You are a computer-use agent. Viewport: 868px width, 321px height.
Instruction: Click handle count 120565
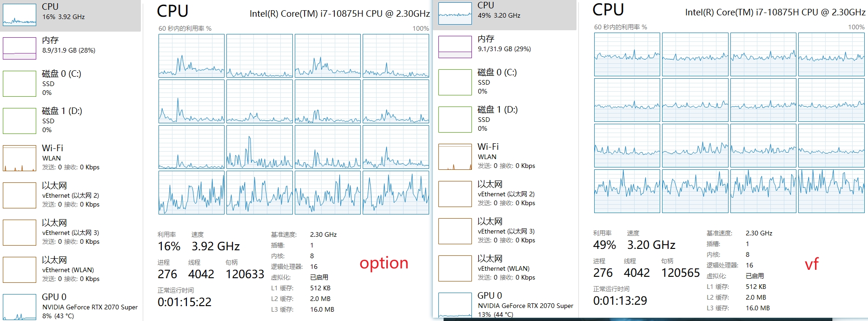[681, 273]
